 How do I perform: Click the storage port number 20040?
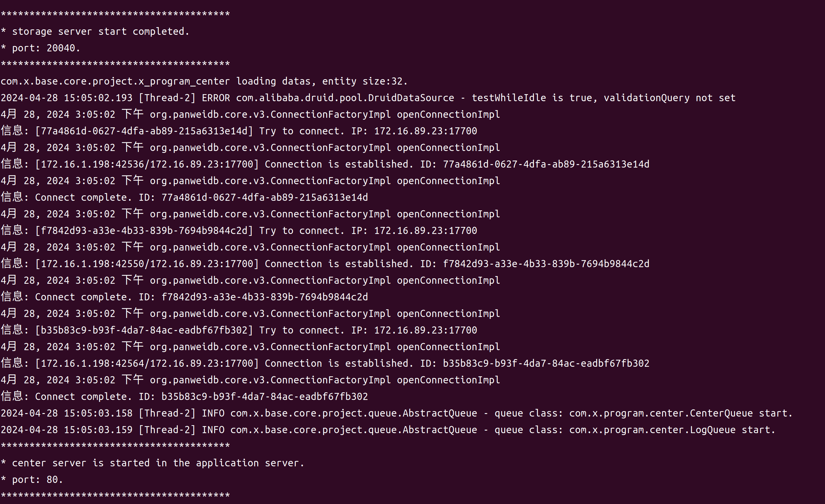61,48
